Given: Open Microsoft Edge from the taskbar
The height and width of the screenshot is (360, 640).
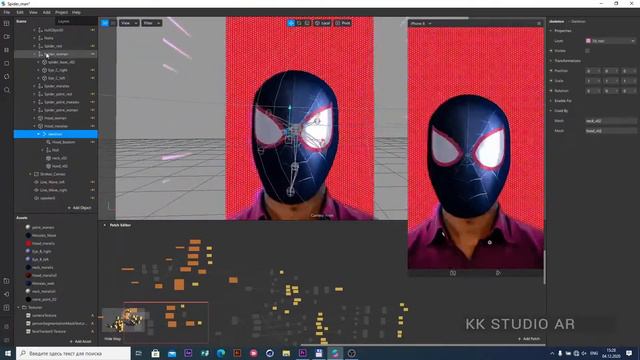Looking at the screenshot, I should coord(221,353).
